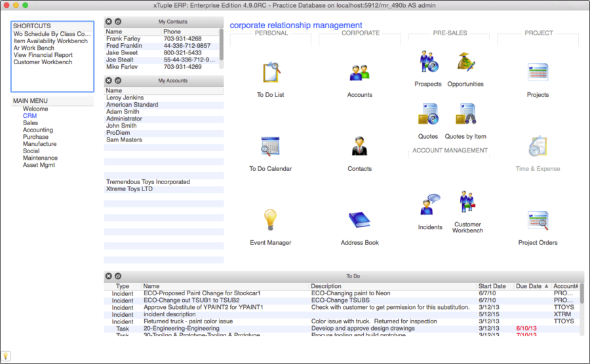Select Tremendous Toys Incorporated account row
This screenshot has width=590, height=364.
[164, 182]
